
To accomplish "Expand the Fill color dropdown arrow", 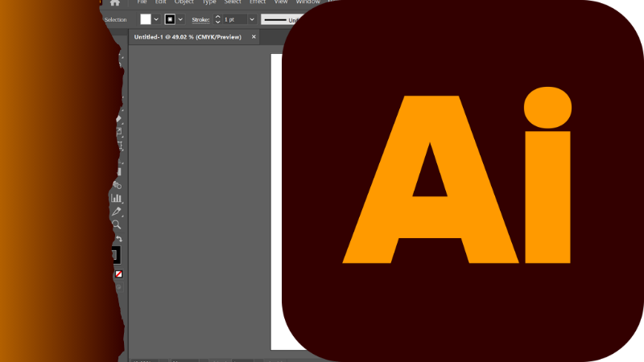I will tap(156, 19).
